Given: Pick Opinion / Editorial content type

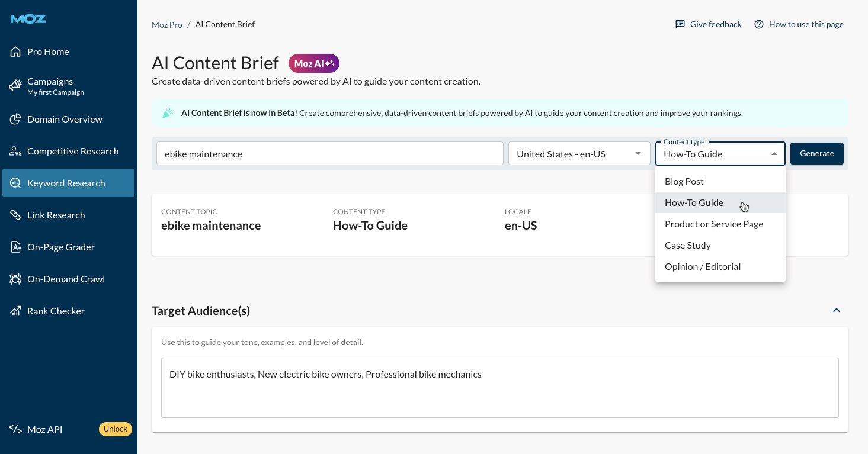Looking at the screenshot, I should click(x=703, y=266).
